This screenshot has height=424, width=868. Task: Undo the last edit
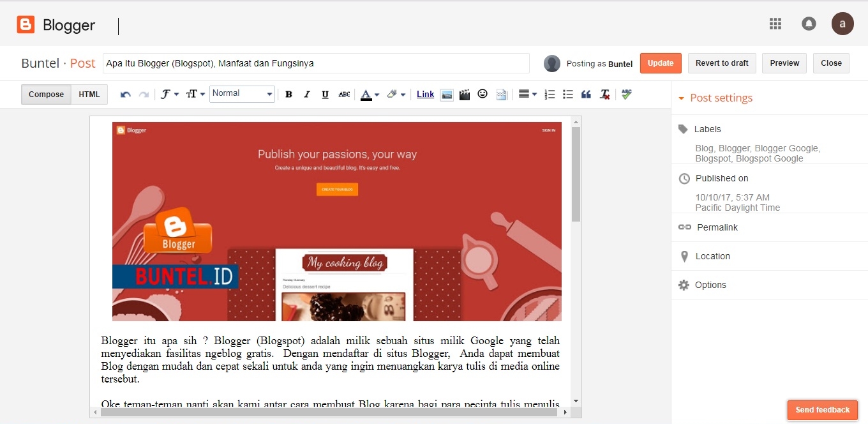pyautogui.click(x=125, y=94)
